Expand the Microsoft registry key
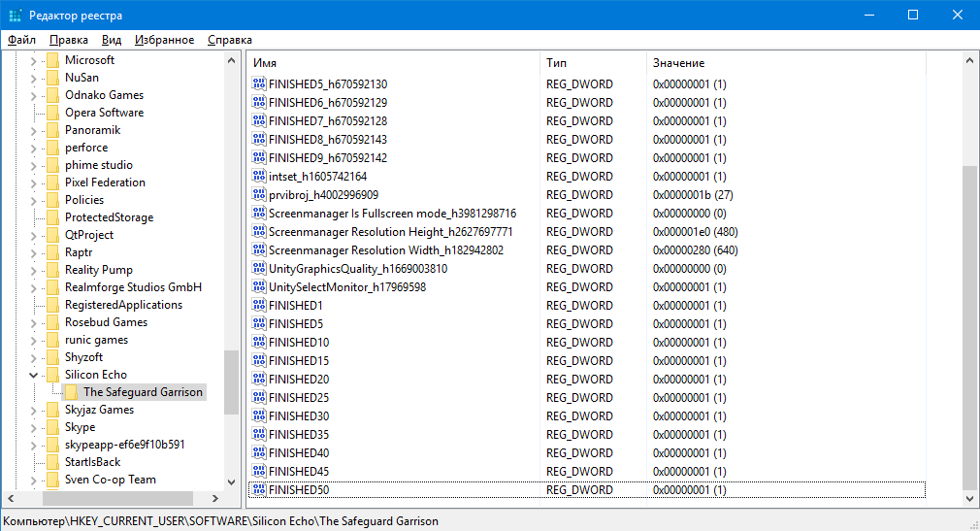 [33, 60]
